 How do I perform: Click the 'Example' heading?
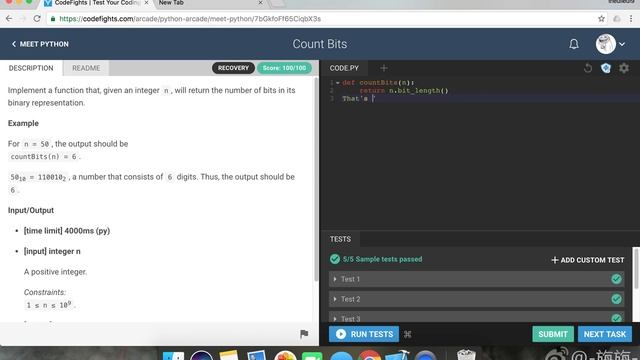click(23, 123)
